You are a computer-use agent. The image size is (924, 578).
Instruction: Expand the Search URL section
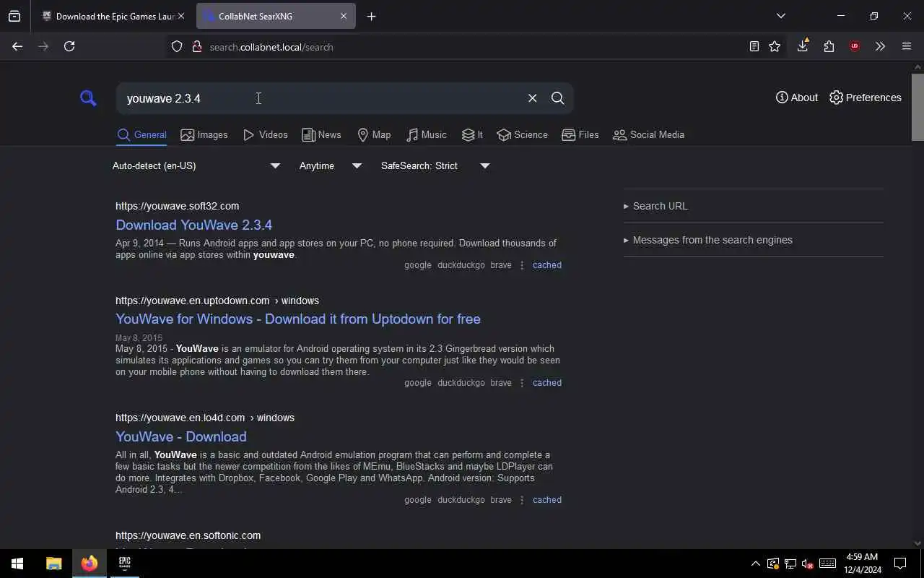point(655,206)
